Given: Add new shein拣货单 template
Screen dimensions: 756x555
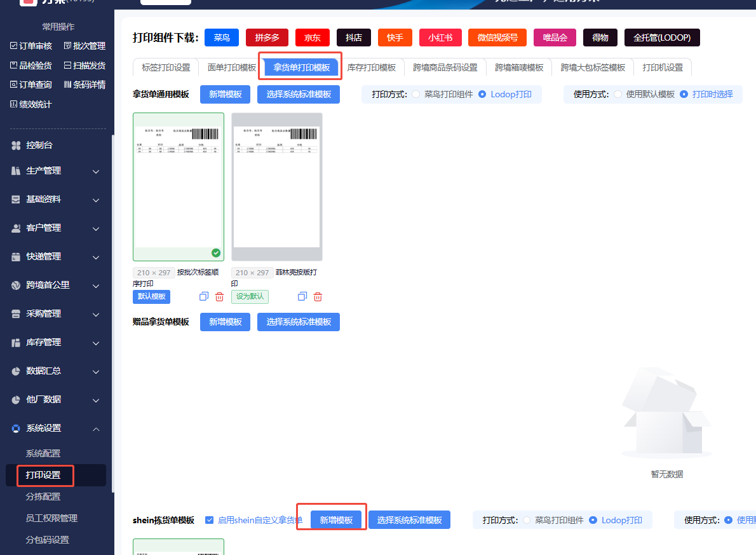Looking at the screenshot, I should tap(336, 520).
